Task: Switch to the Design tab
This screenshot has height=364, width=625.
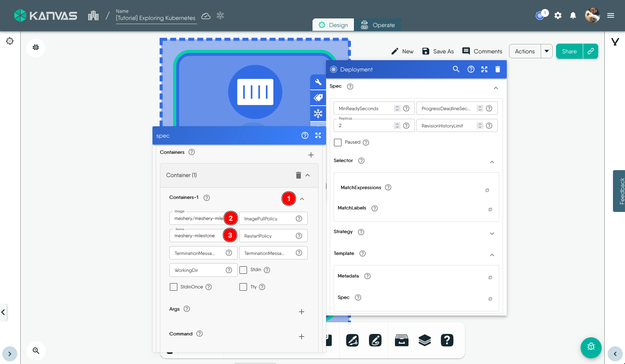Action: (333, 25)
